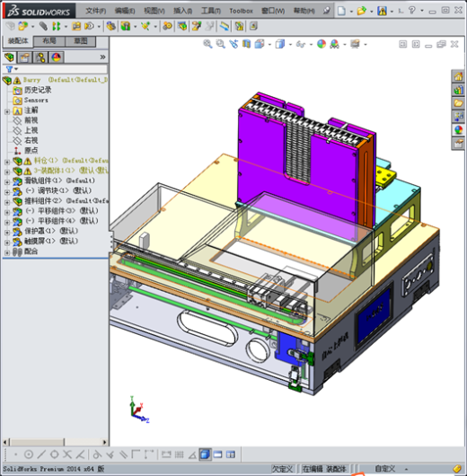Screen dimensions: 467x476
Task: Open the SolidWorks Resources home icon
Action: click(458, 76)
